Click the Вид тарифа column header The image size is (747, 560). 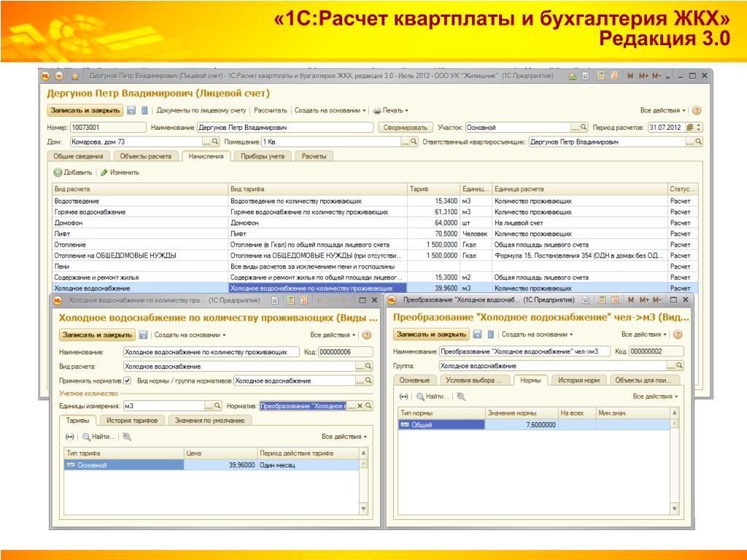(x=318, y=189)
